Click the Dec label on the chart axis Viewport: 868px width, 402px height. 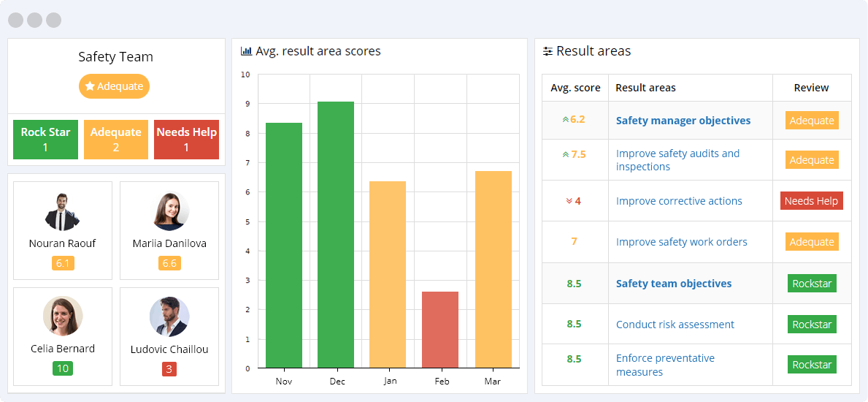[337, 382]
